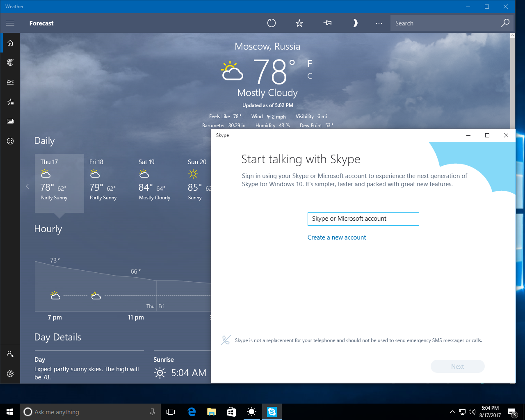The height and width of the screenshot is (420, 525).
Task: Maximize the Skype window
Action: 487,135
